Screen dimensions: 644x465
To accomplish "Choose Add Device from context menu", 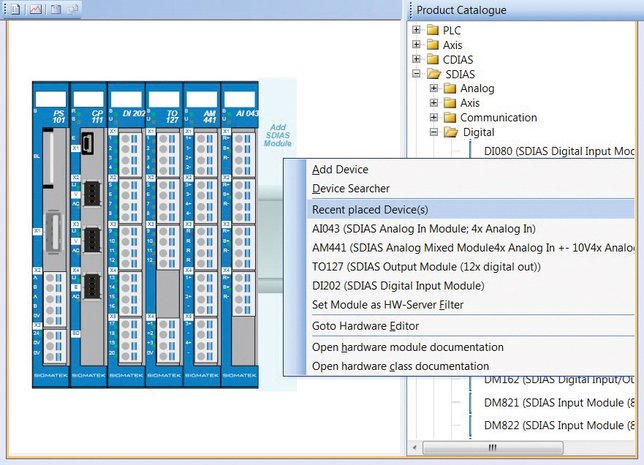I will point(470,169).
